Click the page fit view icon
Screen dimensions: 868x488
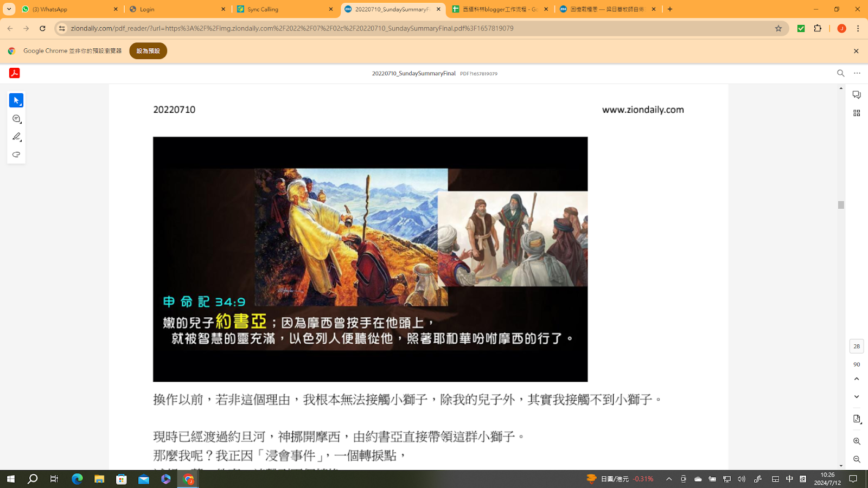857,419
